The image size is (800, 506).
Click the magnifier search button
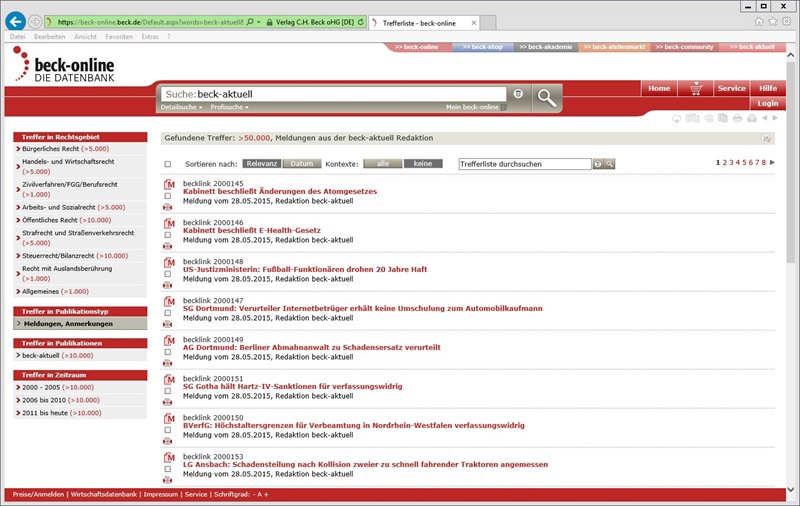[546, 97]
